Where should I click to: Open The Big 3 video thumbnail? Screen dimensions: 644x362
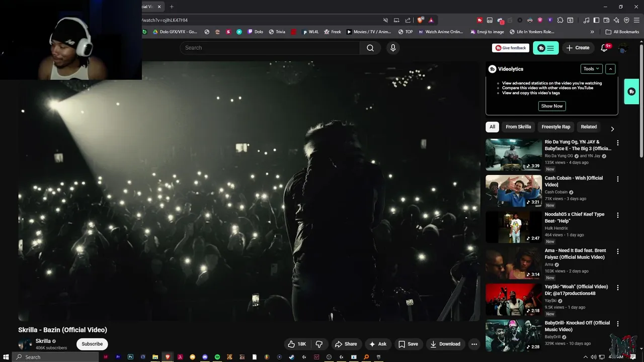pos(514,154)
